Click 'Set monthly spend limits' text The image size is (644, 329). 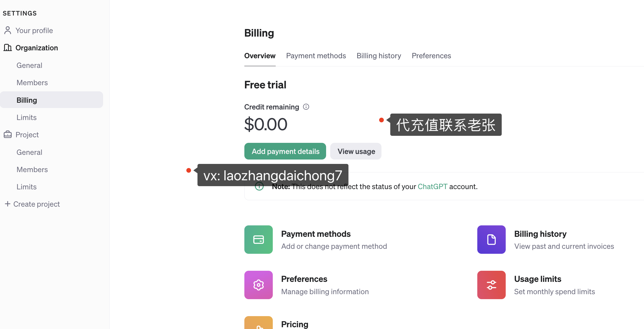(x=554, y=292)
